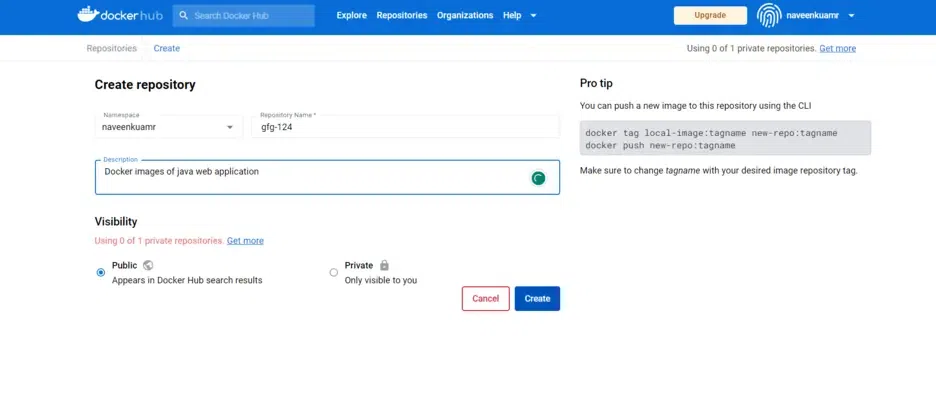Screen dimensions: 936x400
Task: Click the fingerprint avatar icon
Action: (768, 16)
